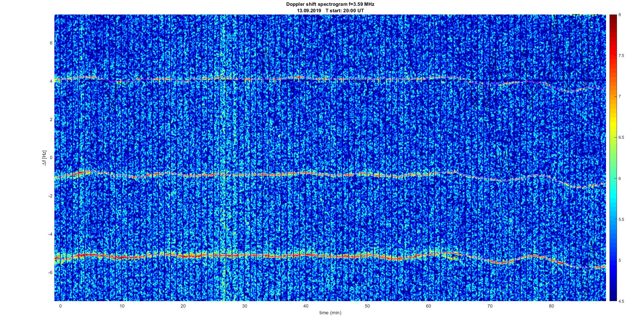
Task: Click the title 'Doppler shift spectrogram f=3.59 MHz'
Action: click(x=330, y=4)
